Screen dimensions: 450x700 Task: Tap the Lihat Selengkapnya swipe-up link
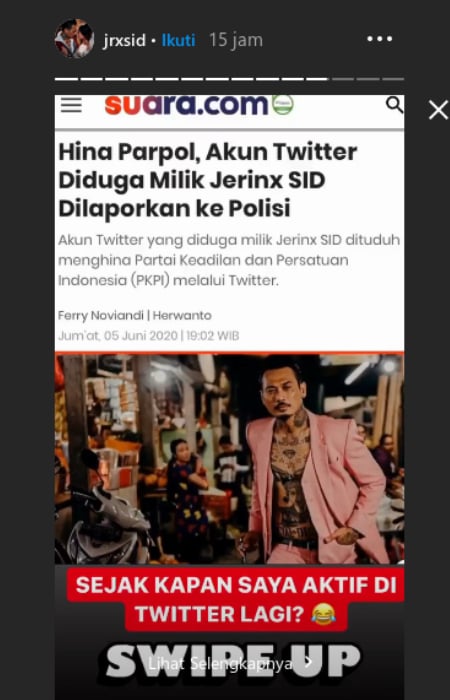(x=221, y=664)
